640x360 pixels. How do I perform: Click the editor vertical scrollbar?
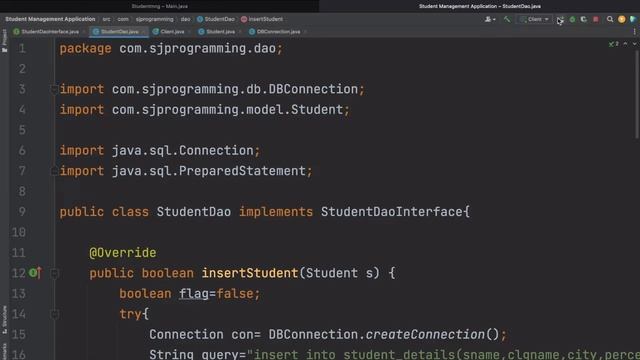[637, 94]
